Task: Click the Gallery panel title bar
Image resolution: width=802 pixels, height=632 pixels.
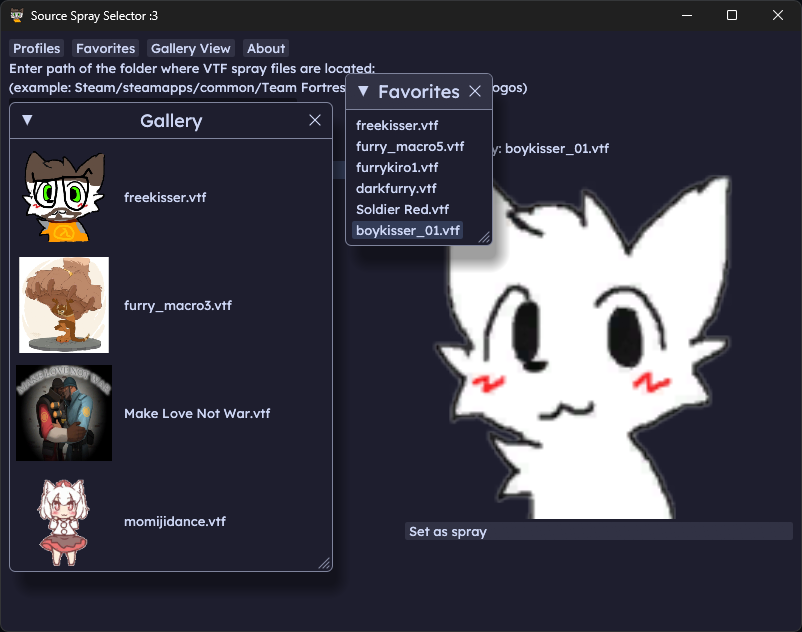Action: pos(171,121)
